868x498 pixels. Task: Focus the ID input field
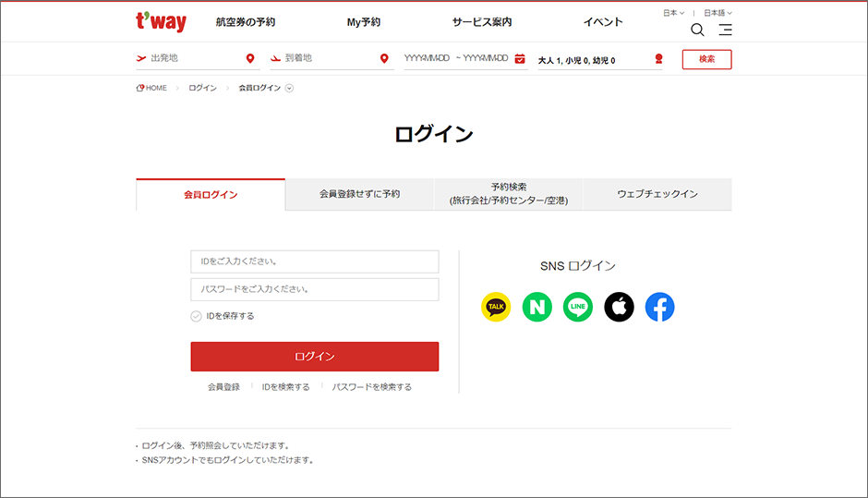[314, 261]
